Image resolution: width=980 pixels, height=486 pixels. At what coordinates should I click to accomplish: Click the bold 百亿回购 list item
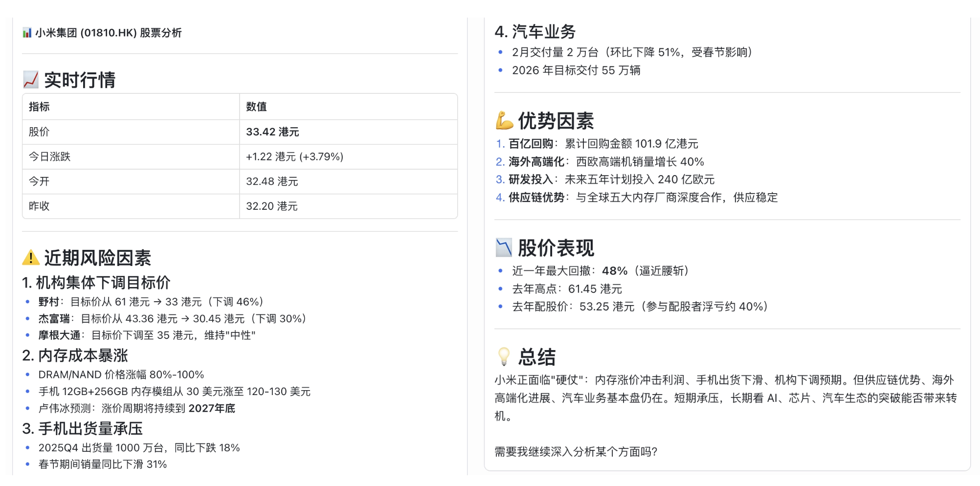(531, 144)
